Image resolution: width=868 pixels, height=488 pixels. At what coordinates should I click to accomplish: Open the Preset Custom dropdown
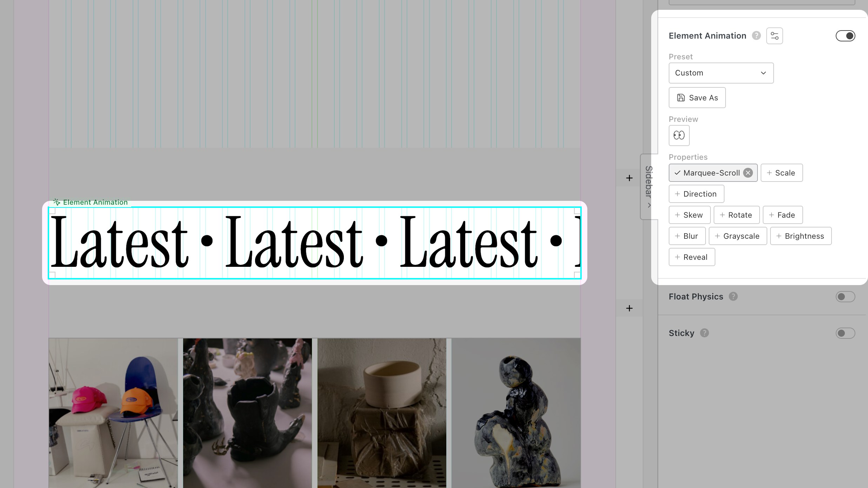click(x=721, y=73)
